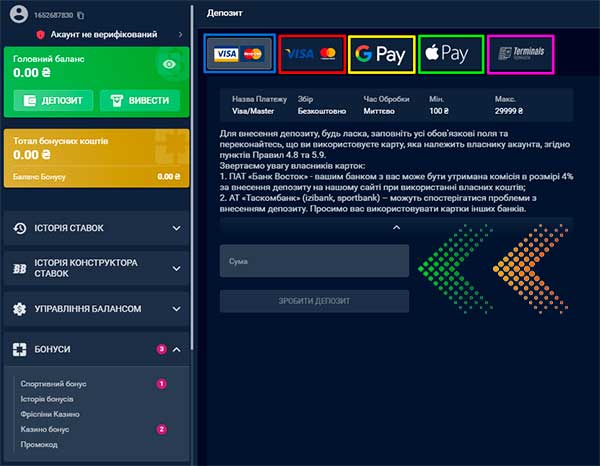The width and height of the screenshot is (600, 466).
Task: Select Google Pay payment method
Action: coord(382,54)
